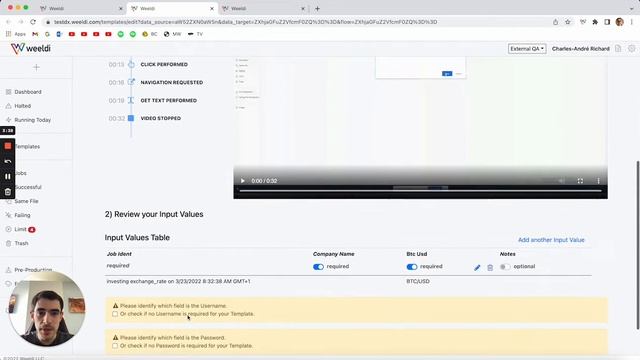This screenshot has height=360, width=640.
Task: Play the recorded video
Action: click(242, 181)
